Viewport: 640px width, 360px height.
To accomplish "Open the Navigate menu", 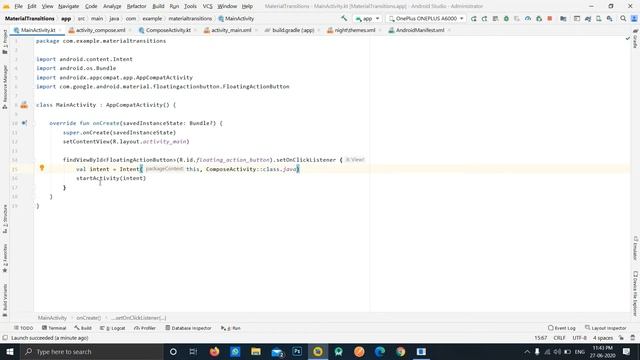I will [69, 6].
